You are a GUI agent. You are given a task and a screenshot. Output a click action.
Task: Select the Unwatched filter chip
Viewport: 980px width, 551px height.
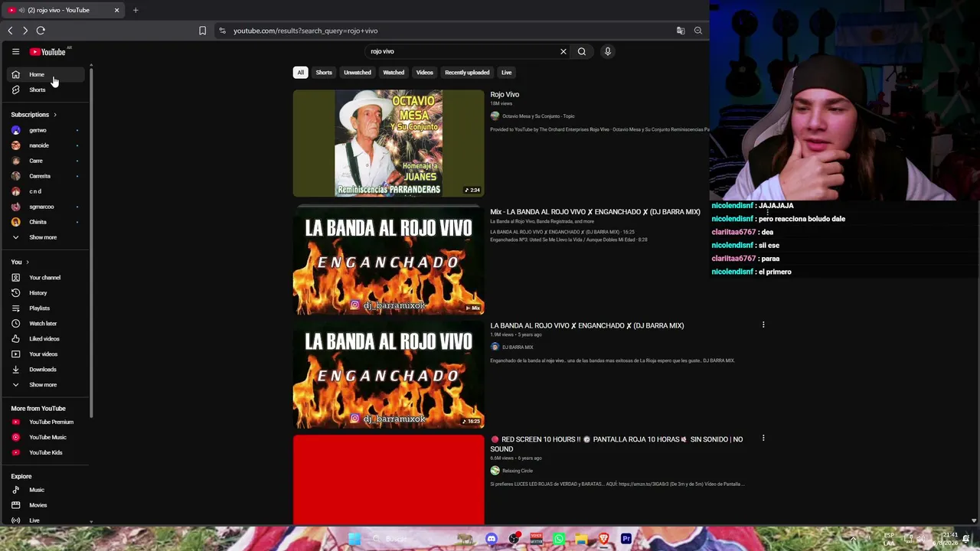[358, 73]
